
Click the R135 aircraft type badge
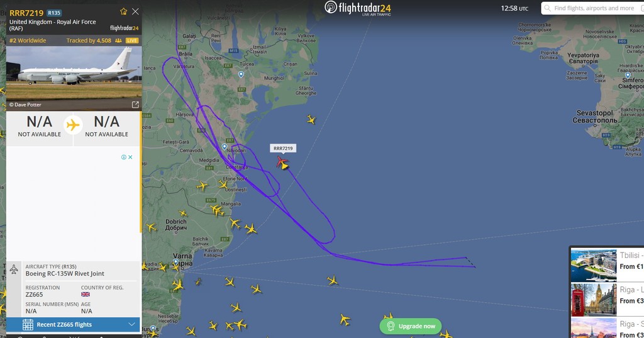point(54,13)
